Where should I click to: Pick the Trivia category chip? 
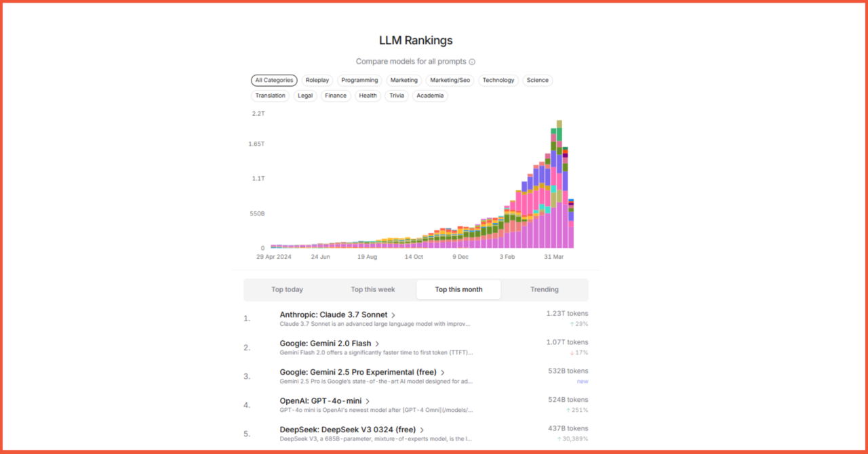pos(397,96)
